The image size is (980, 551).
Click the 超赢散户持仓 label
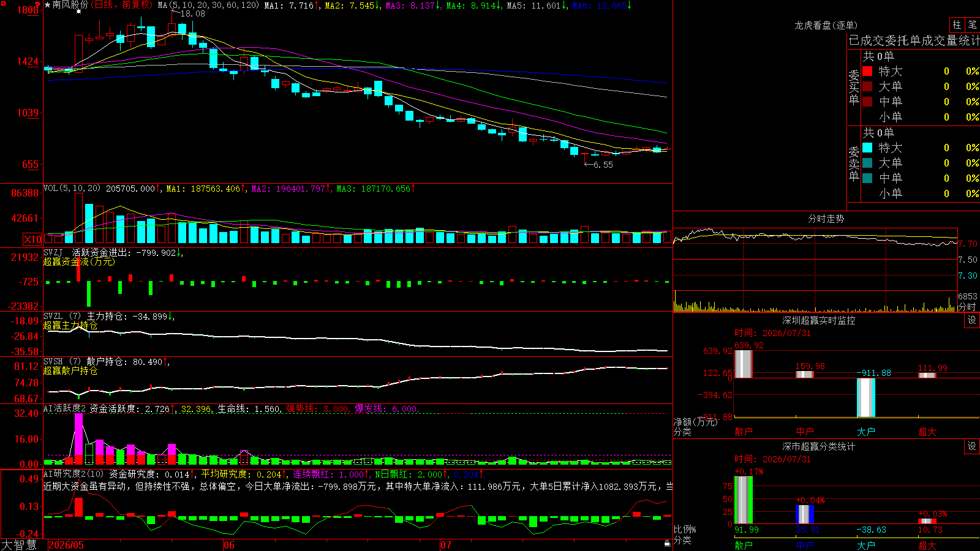tap(70, 370)
